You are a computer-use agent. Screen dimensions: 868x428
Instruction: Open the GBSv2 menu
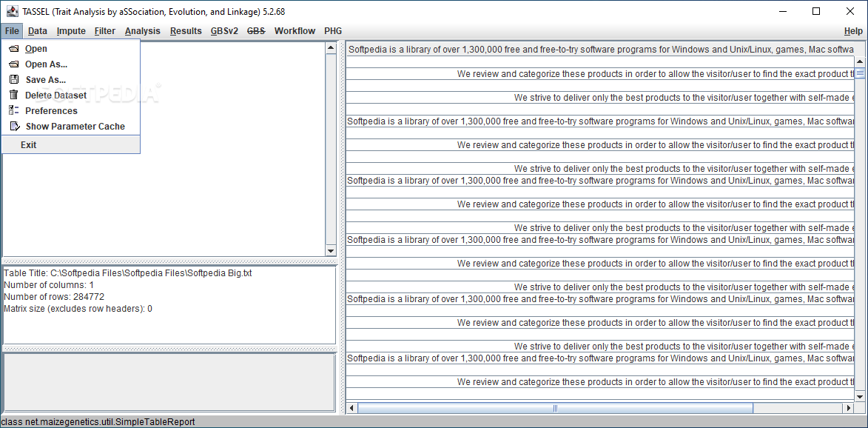(x=224, y=31)
